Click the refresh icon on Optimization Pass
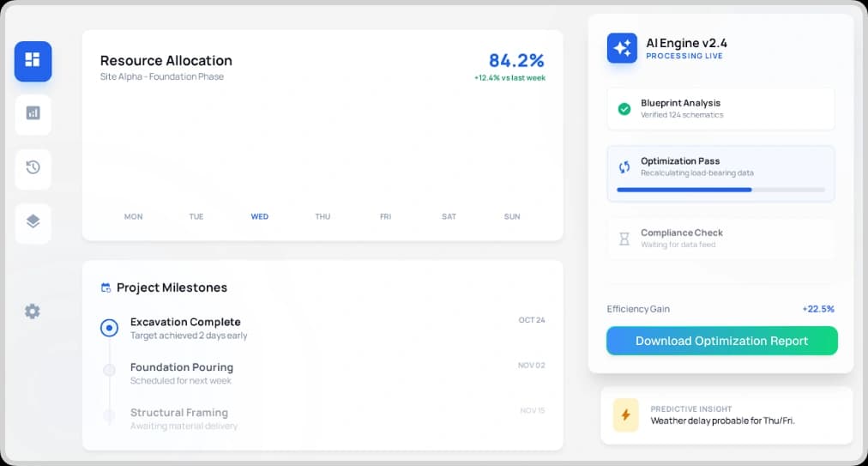The height and width of the screenshot is (466, 868). tap(624, 166)
